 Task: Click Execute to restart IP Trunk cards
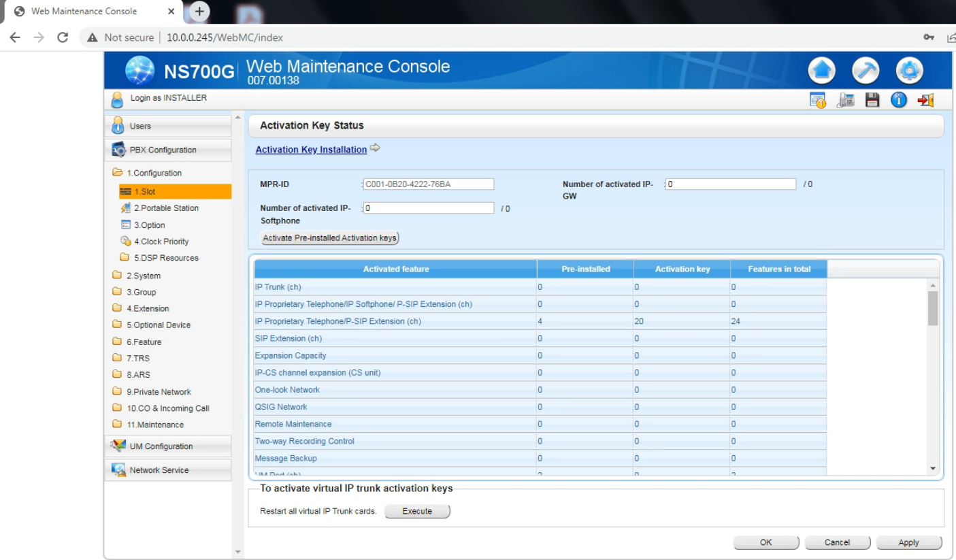417,511
